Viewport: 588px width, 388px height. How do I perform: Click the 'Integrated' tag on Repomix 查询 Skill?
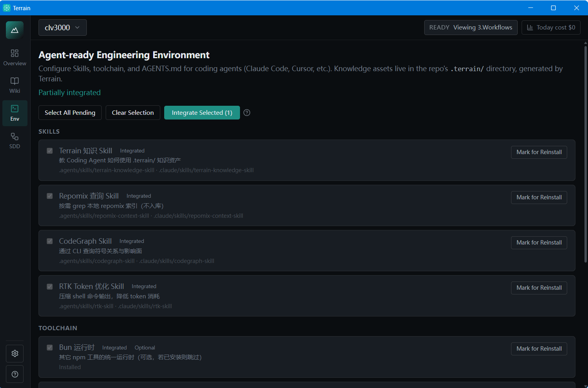click(139, 196)
